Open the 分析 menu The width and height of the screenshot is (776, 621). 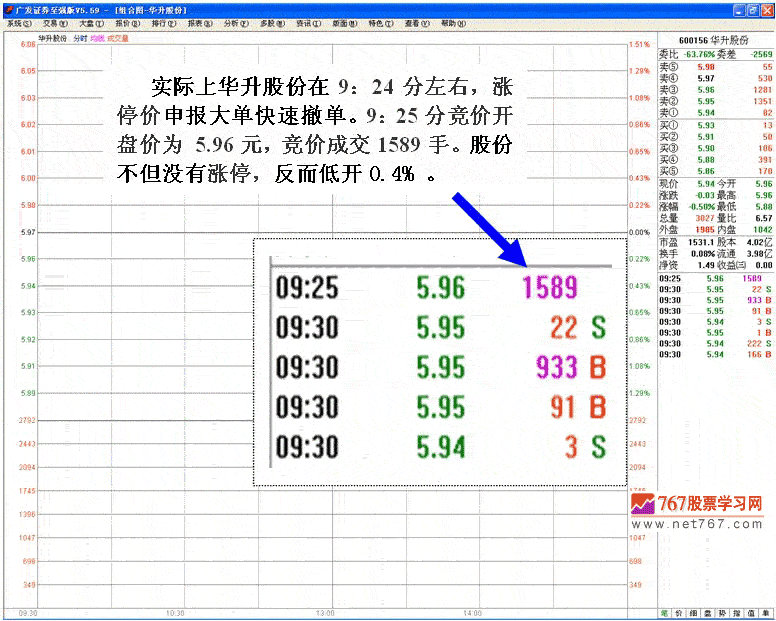tap(235, 22)
